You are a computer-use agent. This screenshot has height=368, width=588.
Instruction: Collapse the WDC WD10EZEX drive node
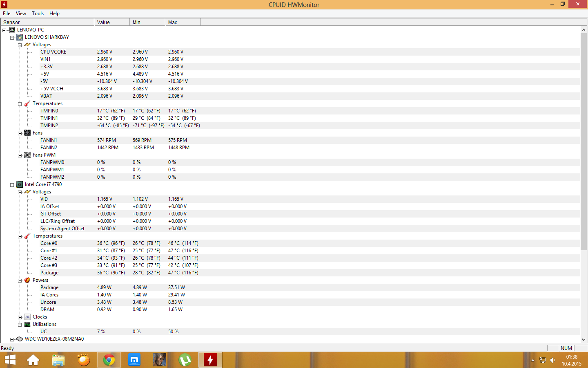point(12,339)
